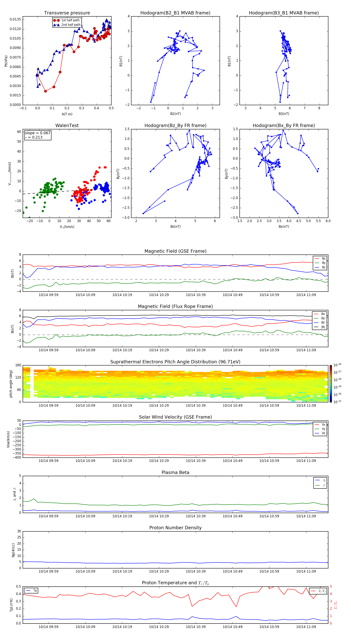Click the 'Vx' legend entry in velocity plot
The width and height of the screenshot is (351, 644).
(320, 424)
